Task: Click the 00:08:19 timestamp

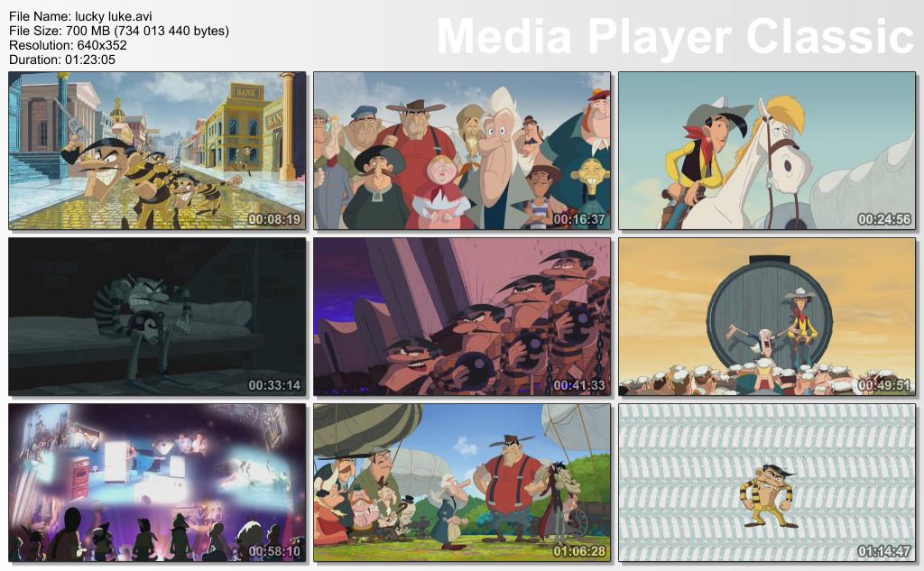Action: (274, 219)
